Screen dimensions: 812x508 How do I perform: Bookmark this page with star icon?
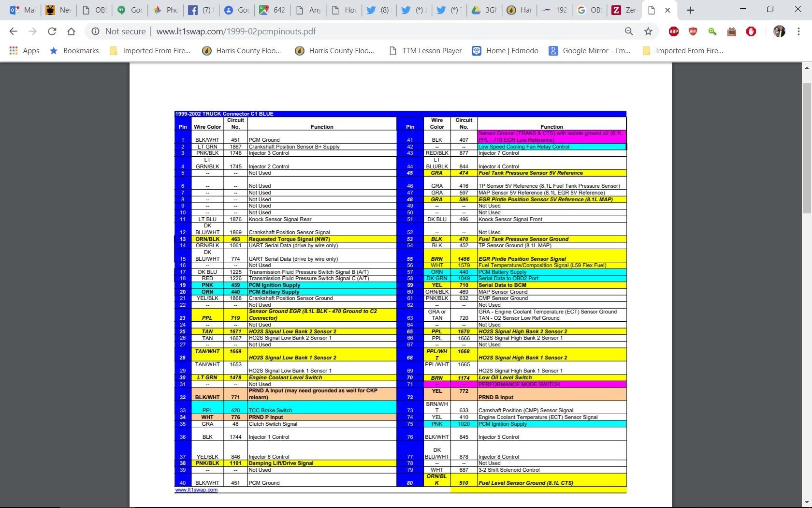(x=648, y=31)
